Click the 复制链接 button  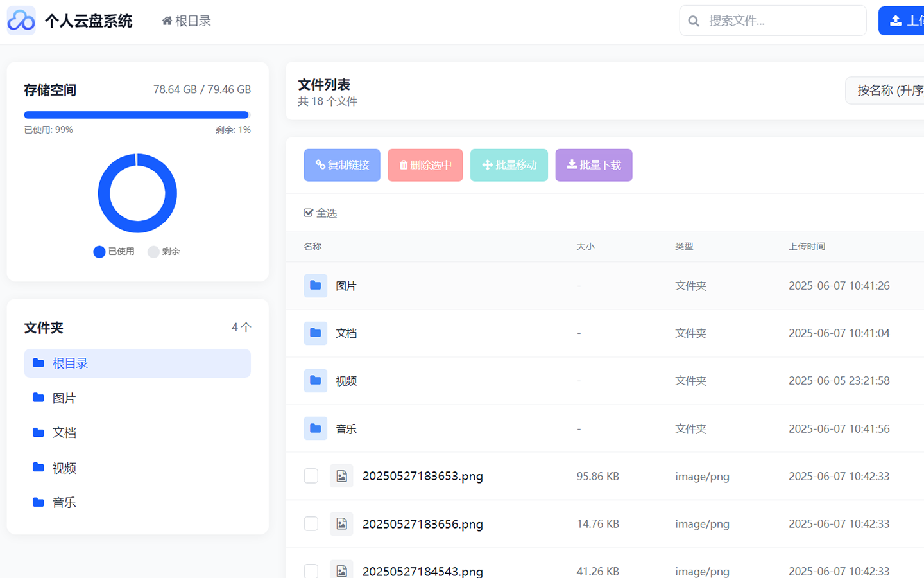pyautogui.click(x=342, y=165)
